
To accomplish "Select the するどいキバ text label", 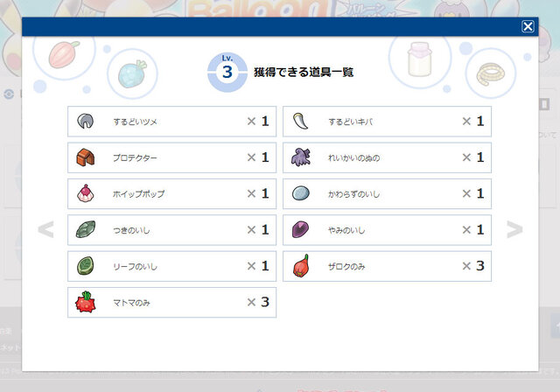I will coord(350,122).
